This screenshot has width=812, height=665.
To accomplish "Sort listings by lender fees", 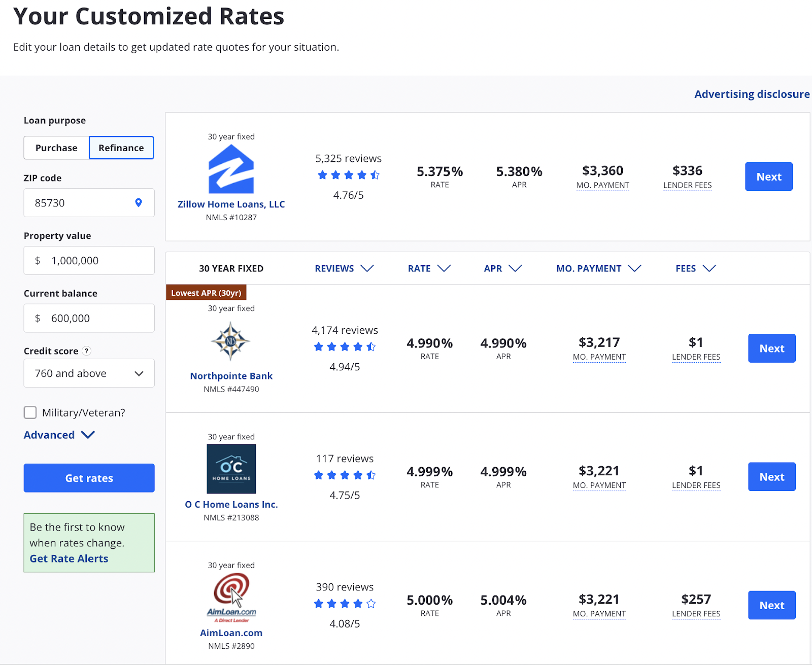I will 695,268.
